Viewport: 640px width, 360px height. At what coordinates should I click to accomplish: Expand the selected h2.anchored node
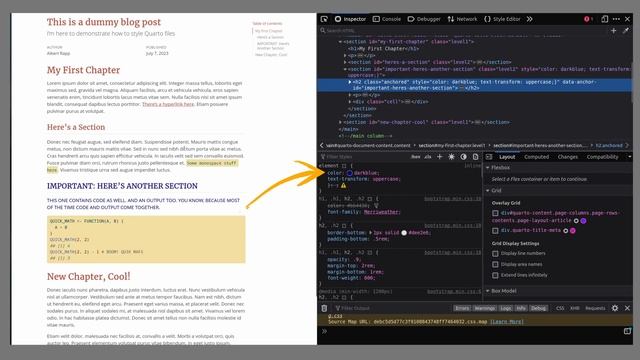coord(350,82)
